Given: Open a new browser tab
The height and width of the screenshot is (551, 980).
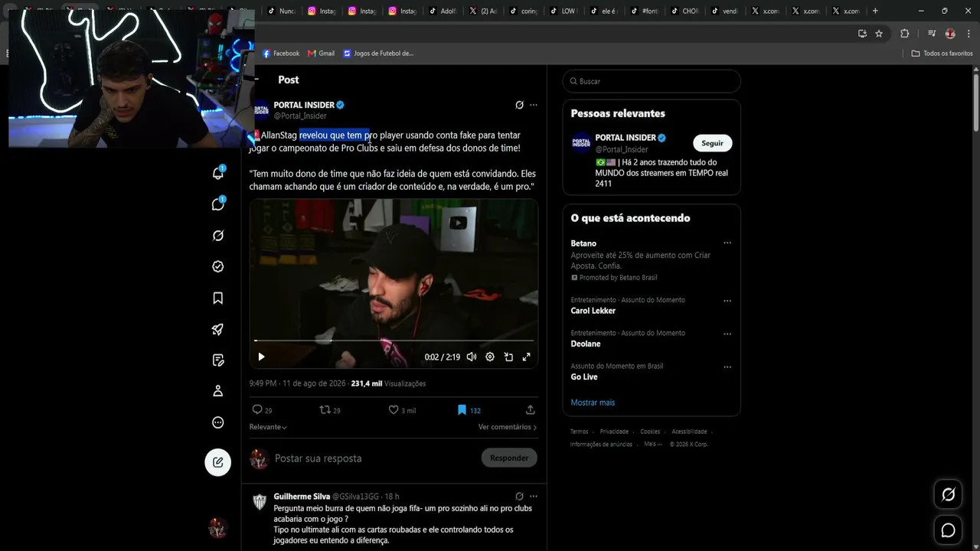Looking at the screenshot, I should (875, 11).
